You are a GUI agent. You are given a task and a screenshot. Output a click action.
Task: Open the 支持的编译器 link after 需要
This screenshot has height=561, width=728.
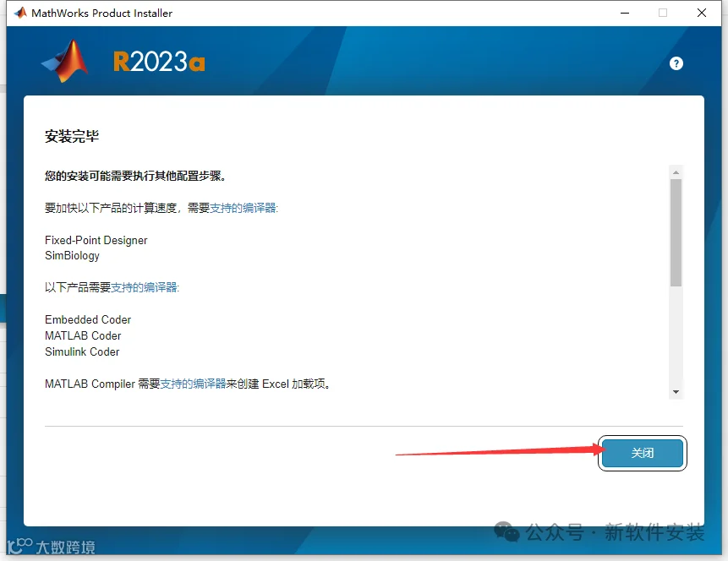pos(243,208)
